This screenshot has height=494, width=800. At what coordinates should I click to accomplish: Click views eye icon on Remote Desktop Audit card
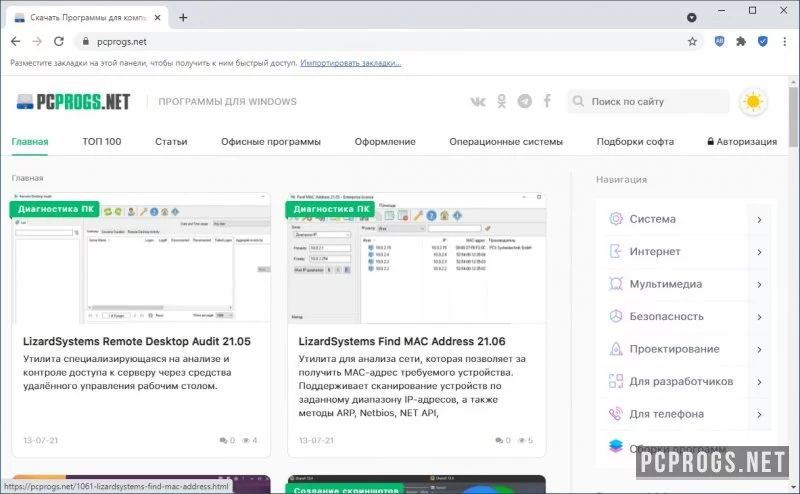tap(245, 440)
